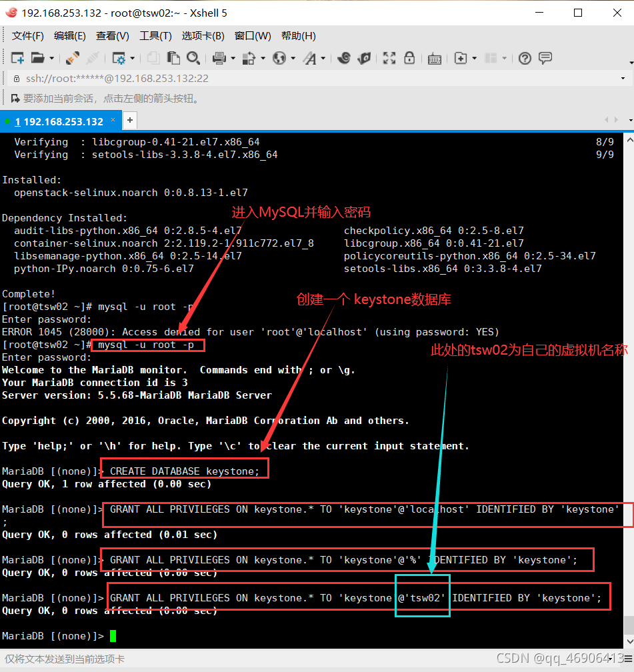Open the 编辑(E) menu
This screenshot has width=634, height=672.
click(x=70, y=35)
